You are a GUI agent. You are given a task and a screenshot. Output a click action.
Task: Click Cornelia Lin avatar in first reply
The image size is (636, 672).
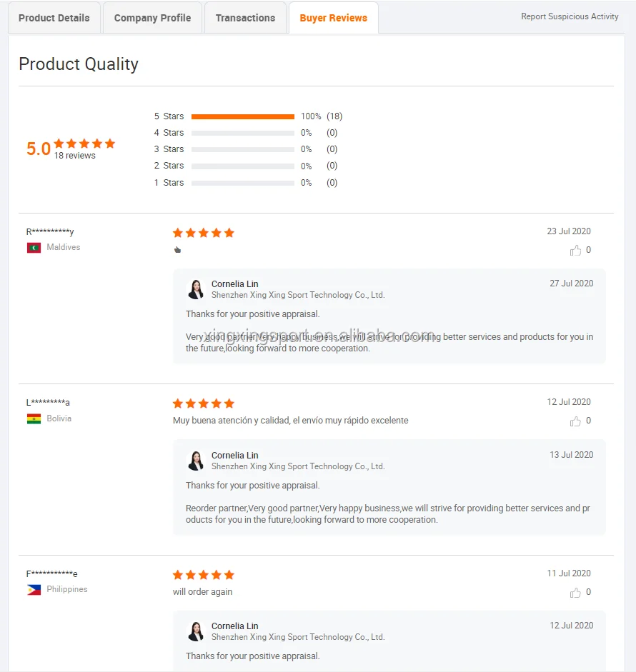coord(196,289)
